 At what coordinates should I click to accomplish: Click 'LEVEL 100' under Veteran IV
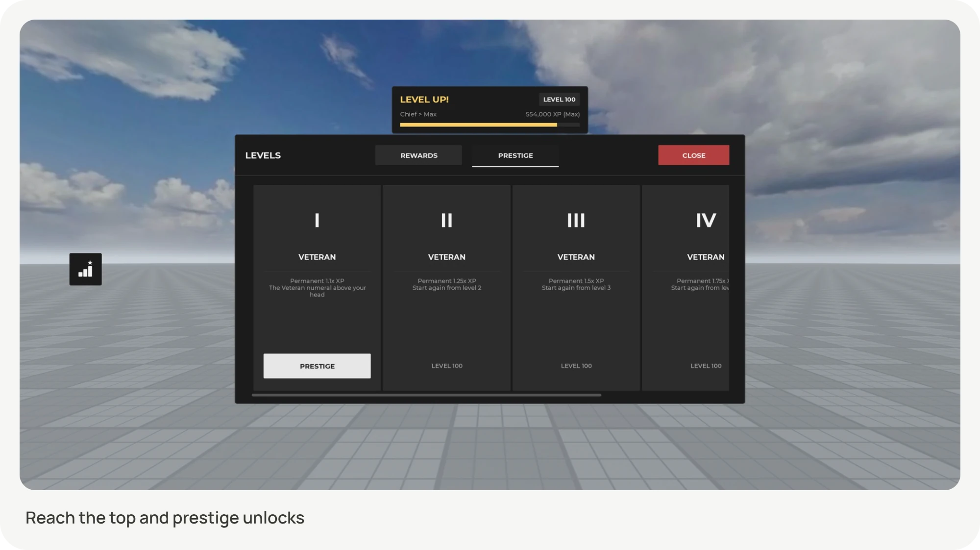point(706,366)
